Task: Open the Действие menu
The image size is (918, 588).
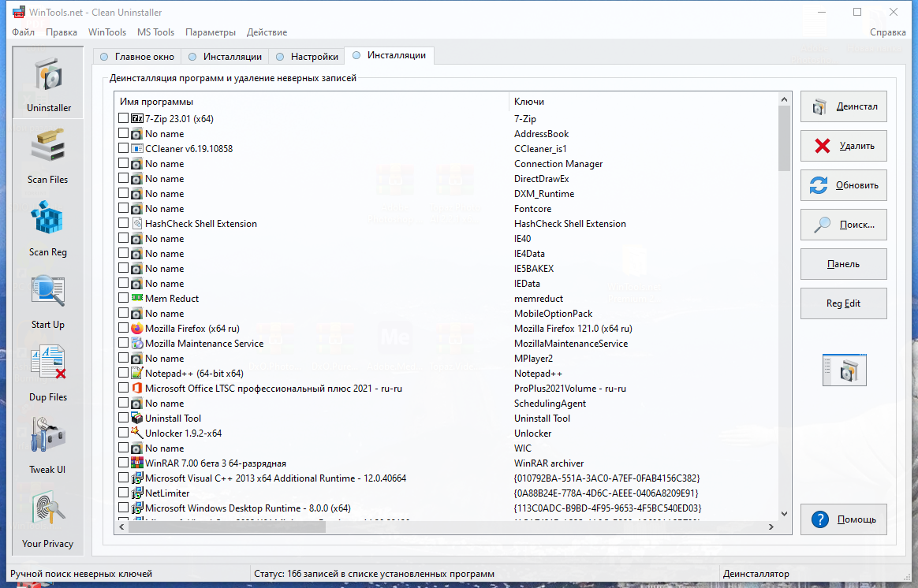Action: point(267,32)
